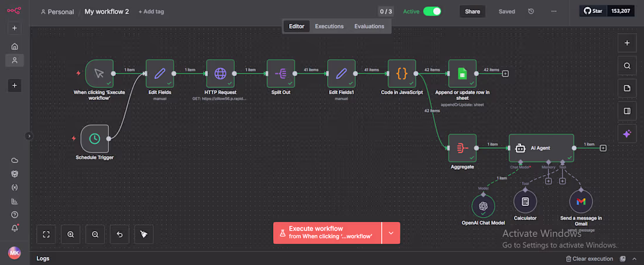644x265 pixels.
Task: Select the Calculator tool node
Action: [x=525, y=201]
